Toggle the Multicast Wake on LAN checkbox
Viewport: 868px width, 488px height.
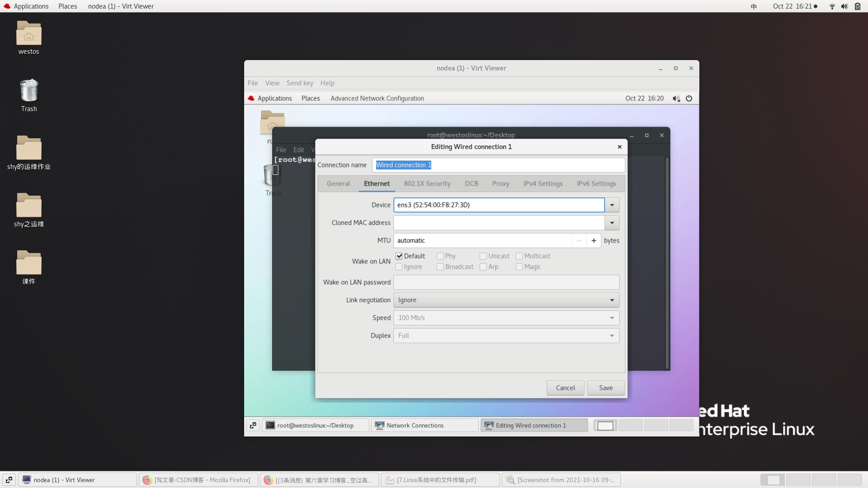point(519,256)
